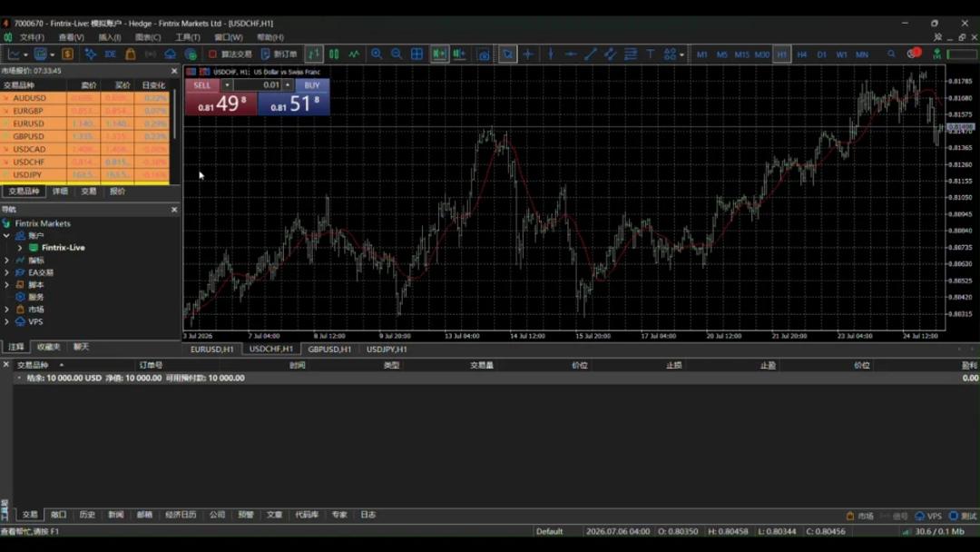980x552 pixels.
Task: Click the zoom in magnifier icon
Action: [377, 54]
